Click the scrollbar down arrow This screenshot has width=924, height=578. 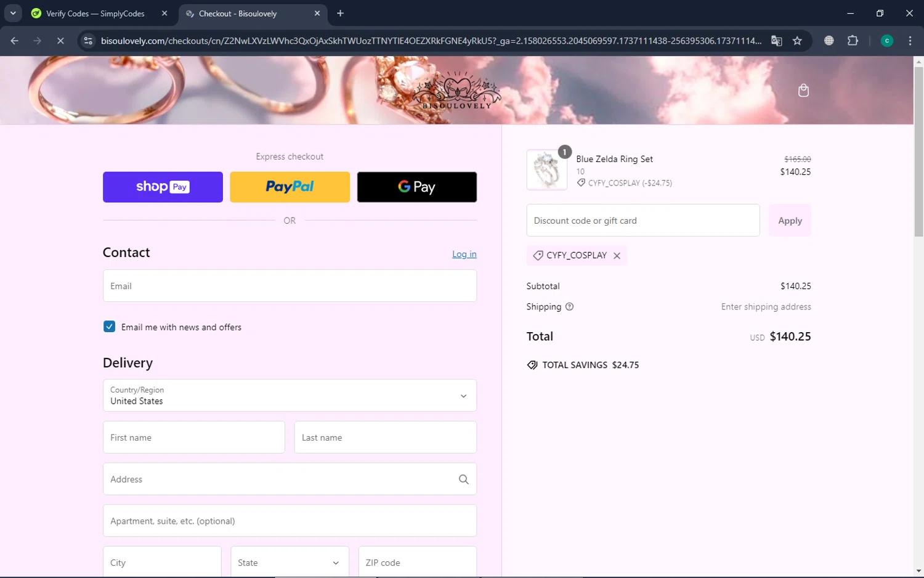tap(918, 571)
